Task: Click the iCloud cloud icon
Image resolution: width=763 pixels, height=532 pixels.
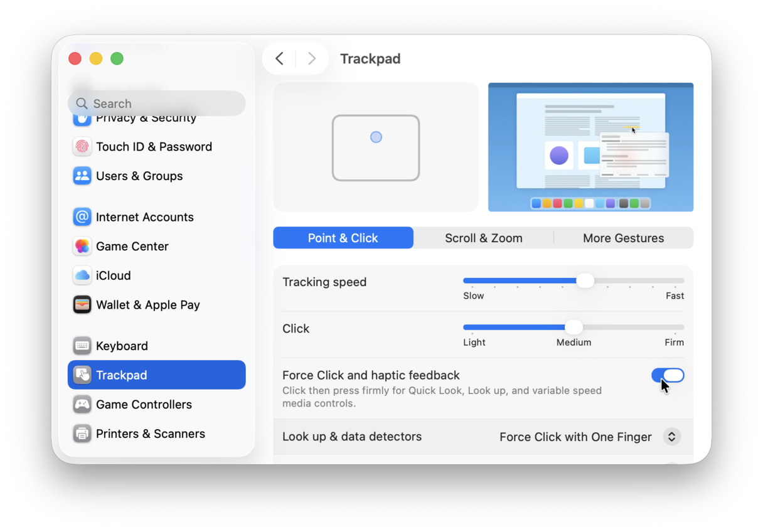Action: pyautogui.click(x=82, y=275)
